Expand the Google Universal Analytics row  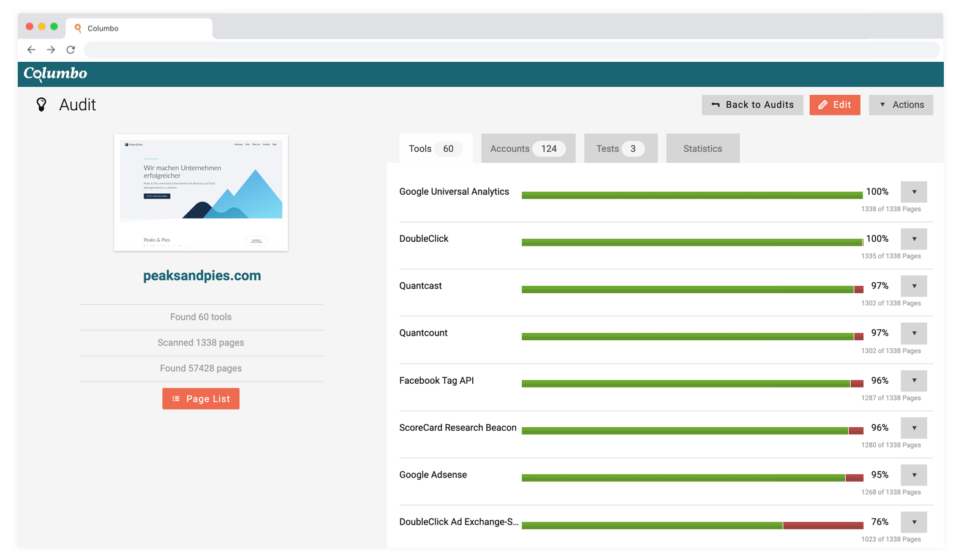[914, 192]
